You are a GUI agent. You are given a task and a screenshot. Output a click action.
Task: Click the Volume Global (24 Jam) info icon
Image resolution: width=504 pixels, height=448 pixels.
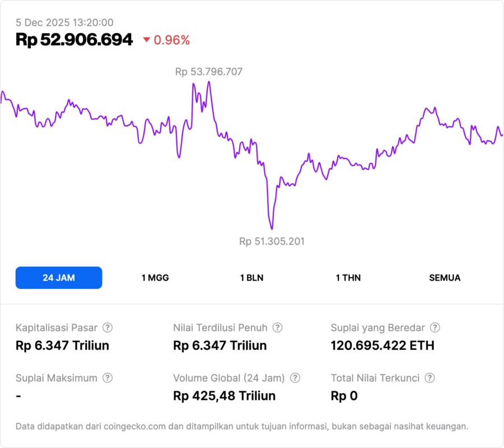point(295,378)
